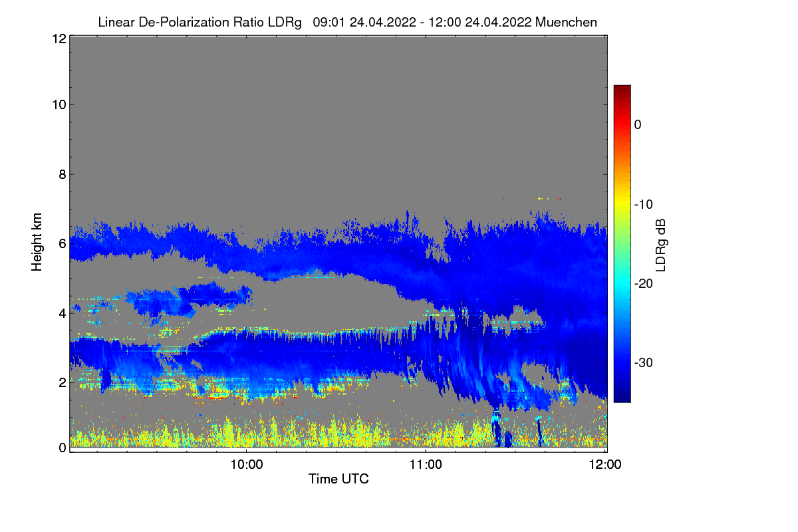Viewport: 798px width, 532px height.
Task: Click the 'Time UTC' x-axis label
Action: pyautogui.click(x=338, y=479)
